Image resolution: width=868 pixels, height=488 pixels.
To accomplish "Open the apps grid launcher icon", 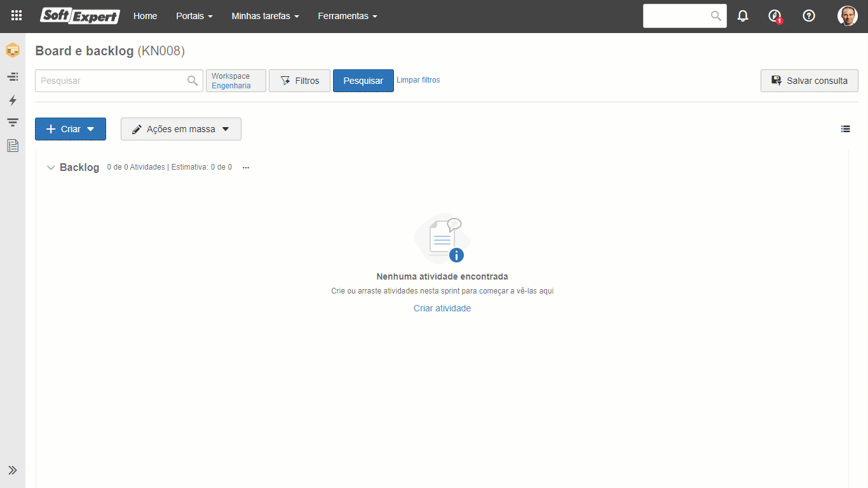I will pyautogui.click(x=17, y=16).
